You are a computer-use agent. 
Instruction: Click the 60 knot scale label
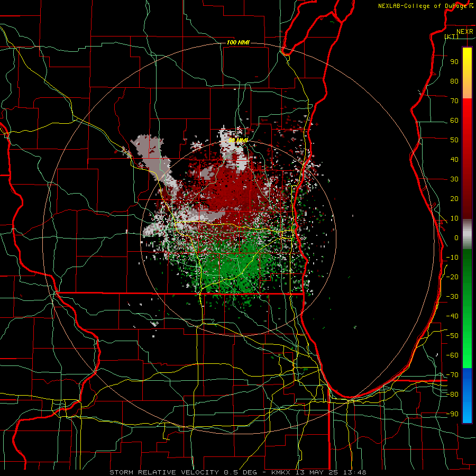coord(454,120)
